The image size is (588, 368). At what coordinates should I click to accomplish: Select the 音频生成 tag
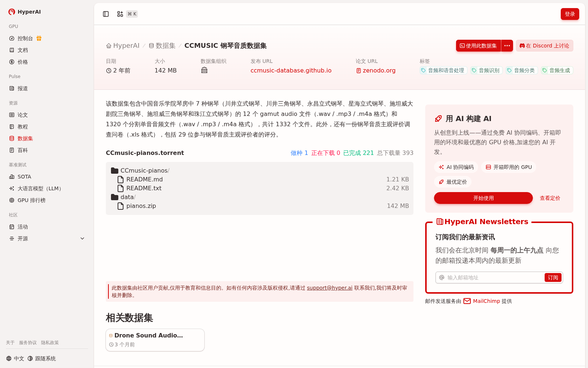click(557, 70)
